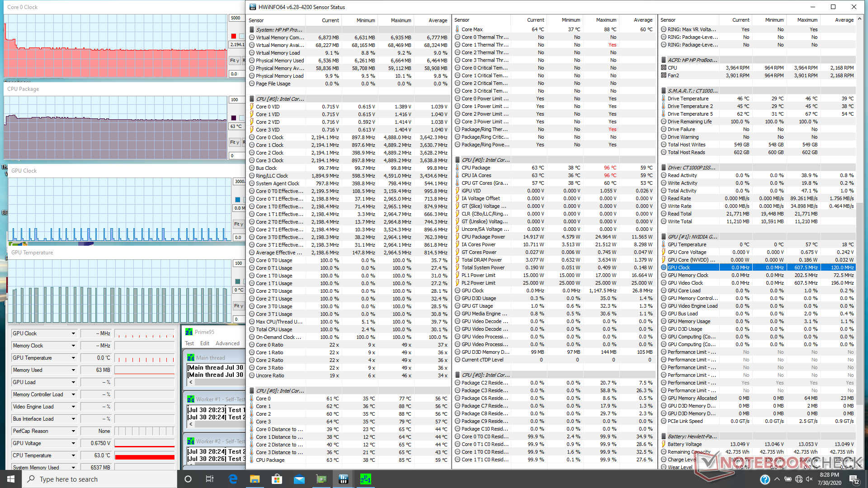The image size is (868, 488).
Task: Click Fit y in Core 0 Clock graph
Action: (x=234, y=61)
